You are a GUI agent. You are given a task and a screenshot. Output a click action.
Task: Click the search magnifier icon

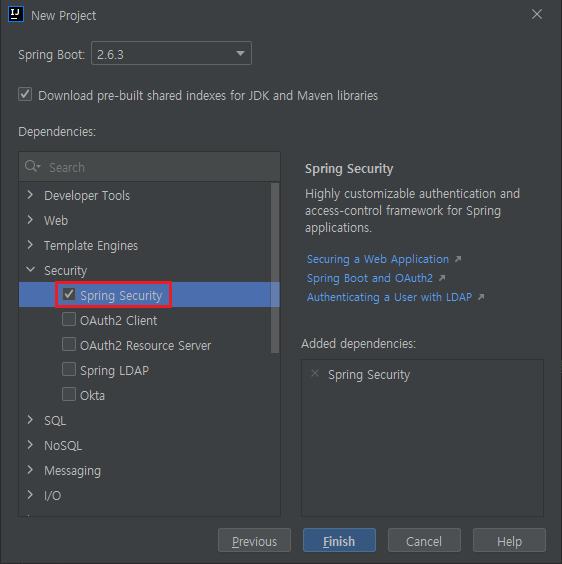click(x=32, y=167)
